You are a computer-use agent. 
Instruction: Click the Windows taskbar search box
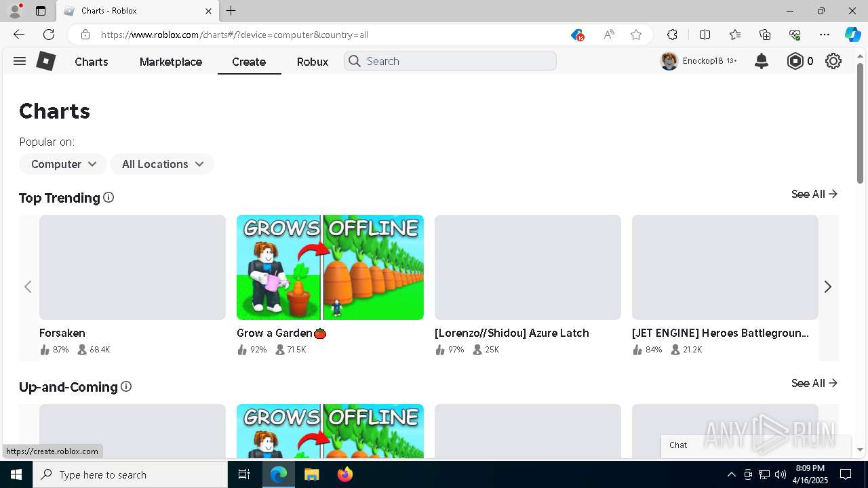tap(130, 474)
